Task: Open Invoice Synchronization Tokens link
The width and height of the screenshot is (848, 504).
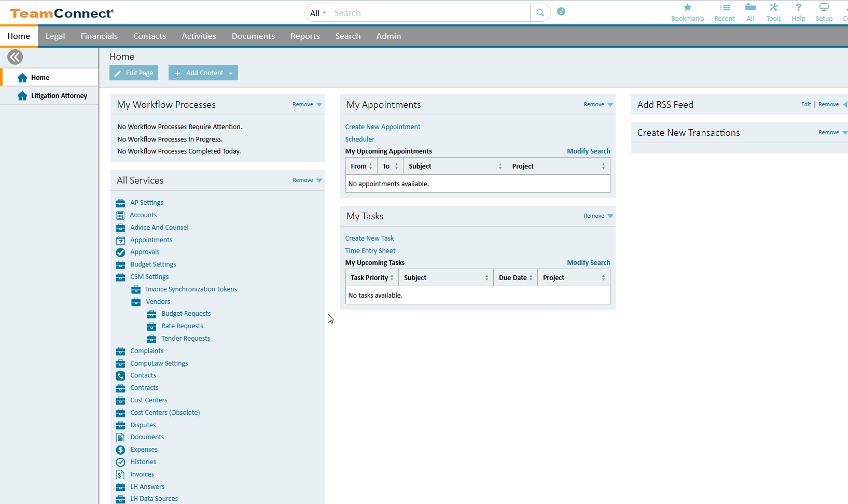Action: 191,289
